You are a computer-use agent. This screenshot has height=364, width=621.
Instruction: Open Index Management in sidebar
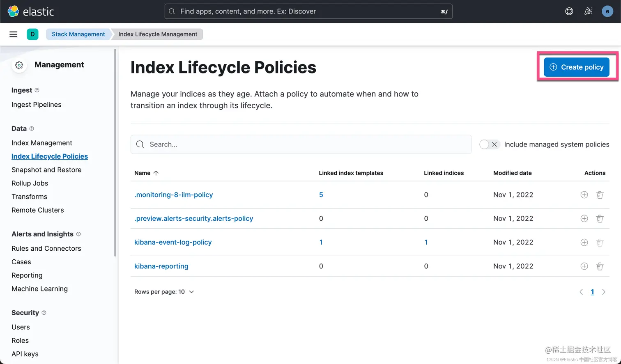point(42,143)
